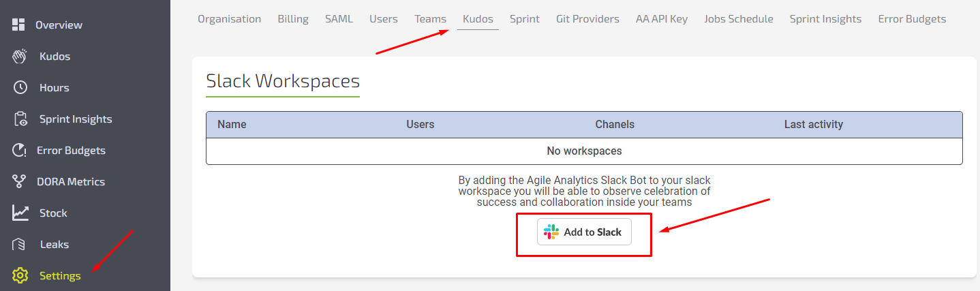Click the Hours clock icon
Image resolution: width=980 pixels, height=291 pixels.
pos(20,88)
